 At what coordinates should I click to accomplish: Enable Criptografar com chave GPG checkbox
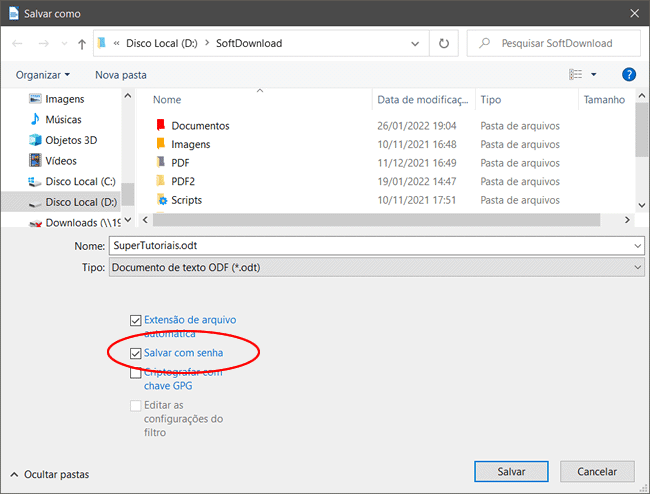(x=136, y=373)
